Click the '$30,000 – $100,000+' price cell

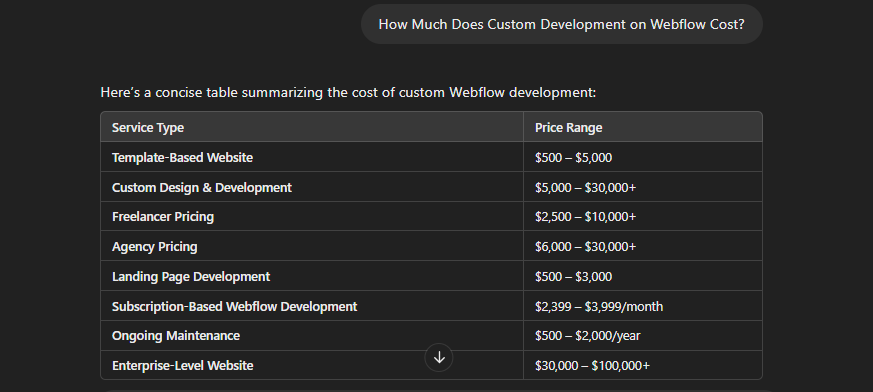pos(643,365)
